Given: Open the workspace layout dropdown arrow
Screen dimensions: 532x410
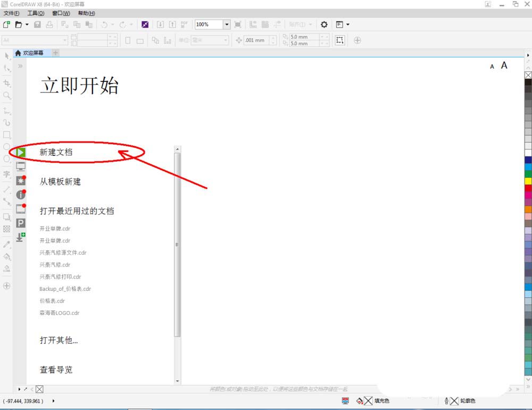Looking at the screenshot, I should pos(348,24).
